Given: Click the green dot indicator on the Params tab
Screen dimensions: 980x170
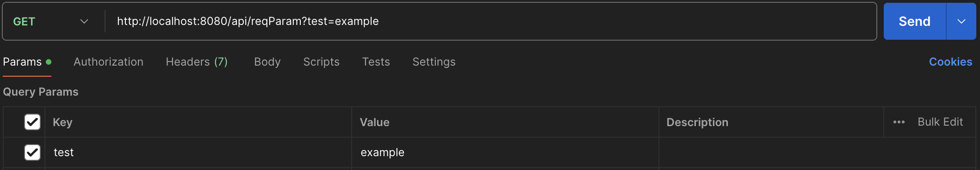Looking at the screenshot, I should (49, 62).
